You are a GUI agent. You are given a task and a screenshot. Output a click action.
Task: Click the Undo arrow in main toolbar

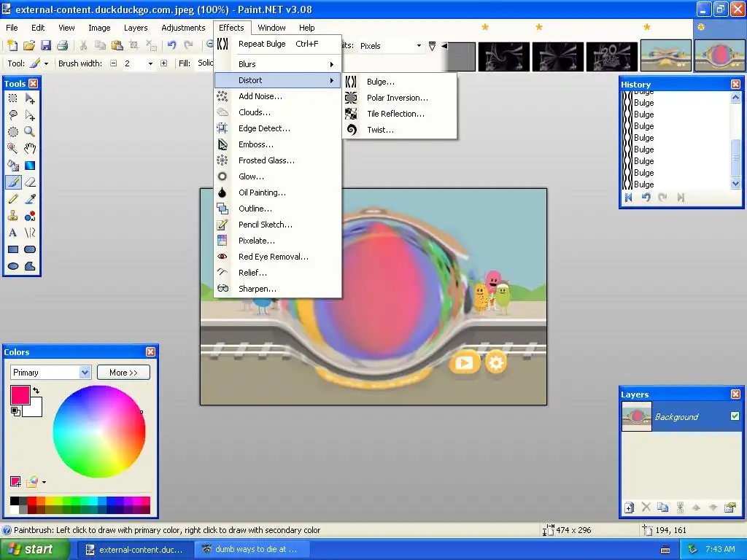(x=172, y=45)
